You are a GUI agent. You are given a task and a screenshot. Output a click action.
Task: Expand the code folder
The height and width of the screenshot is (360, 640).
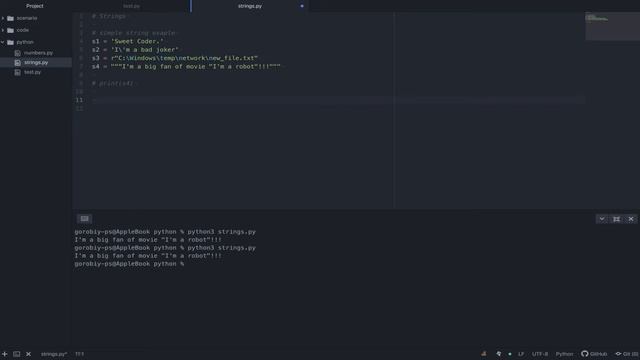[3, 30]
